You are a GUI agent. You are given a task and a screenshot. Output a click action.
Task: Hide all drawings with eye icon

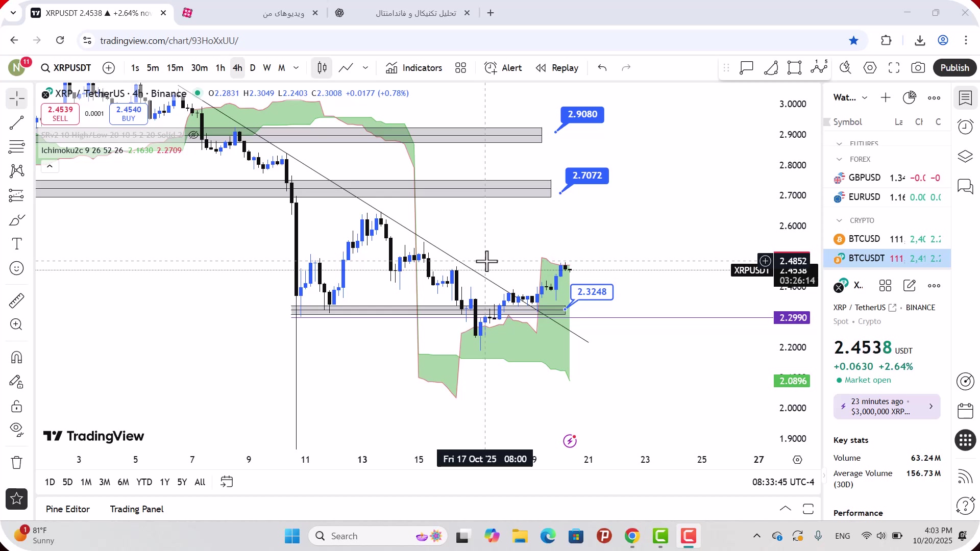click(17, 430)
